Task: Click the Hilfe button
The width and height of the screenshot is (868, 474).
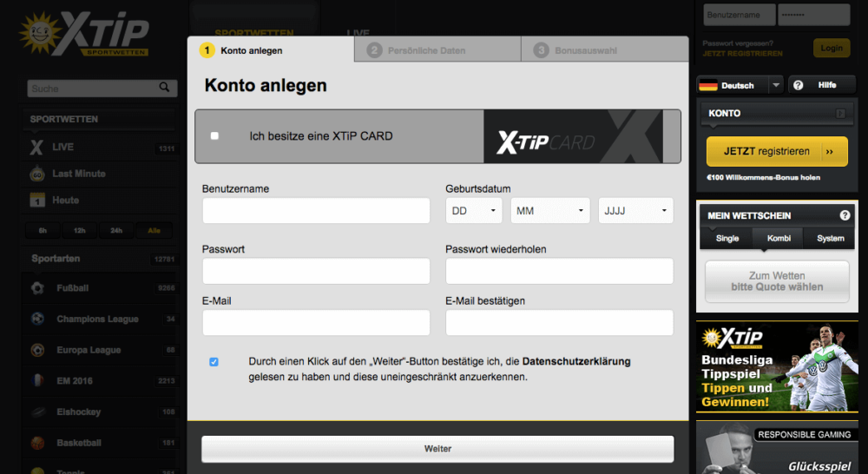Action: [822, 85]
